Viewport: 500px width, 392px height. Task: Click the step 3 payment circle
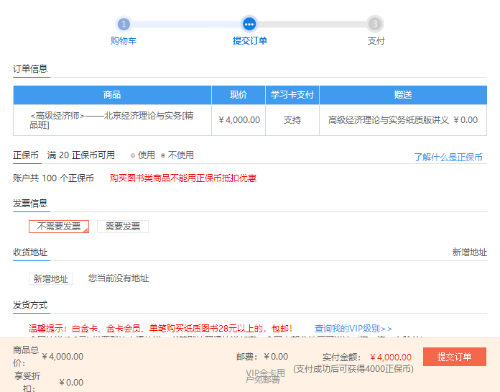click(375, 24)
